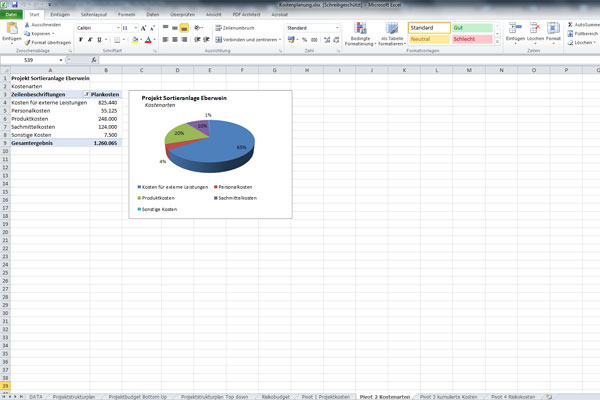Select the Format übertragen brush

click(28, 43)
